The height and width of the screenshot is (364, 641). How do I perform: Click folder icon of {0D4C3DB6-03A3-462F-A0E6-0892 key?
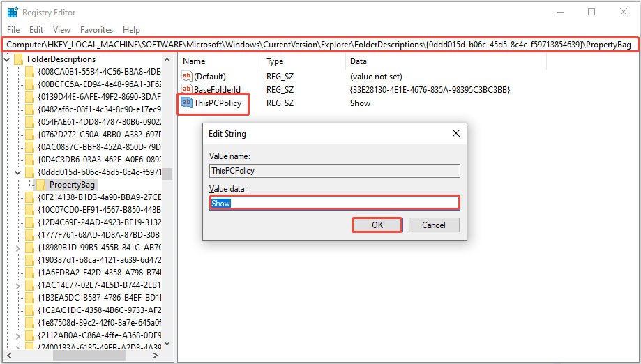pos(30,160)
